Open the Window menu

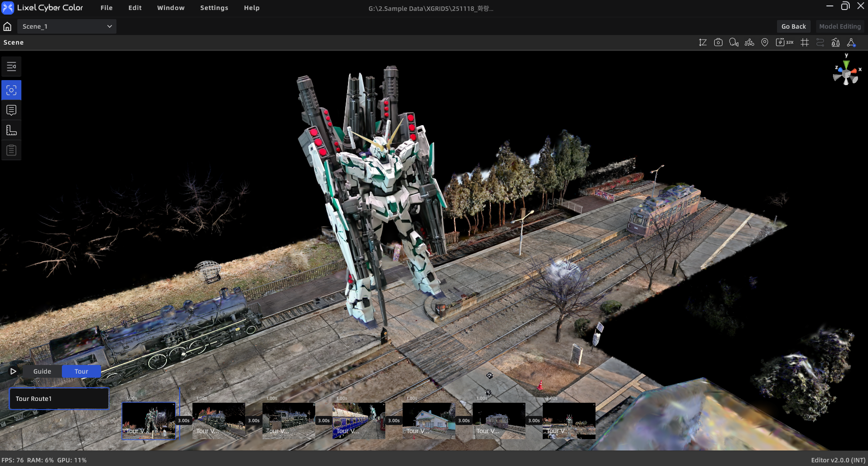(x=171, y=8)
